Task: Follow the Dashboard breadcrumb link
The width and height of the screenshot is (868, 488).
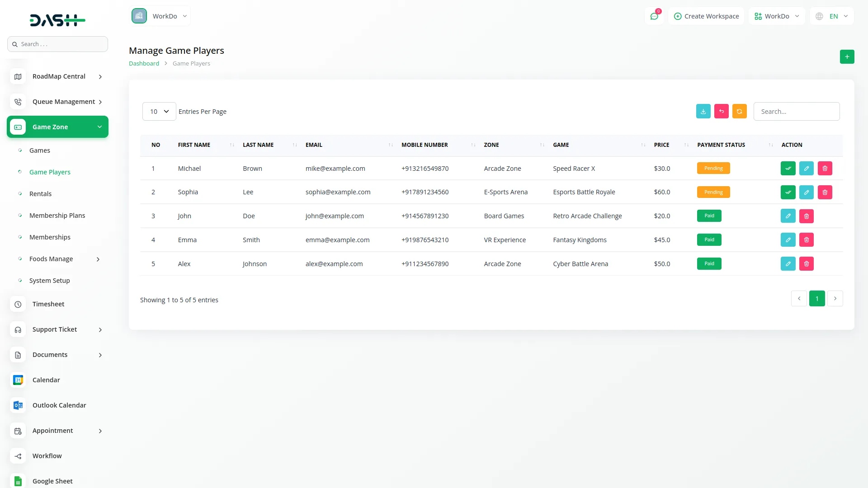Action: coord(144,64)
